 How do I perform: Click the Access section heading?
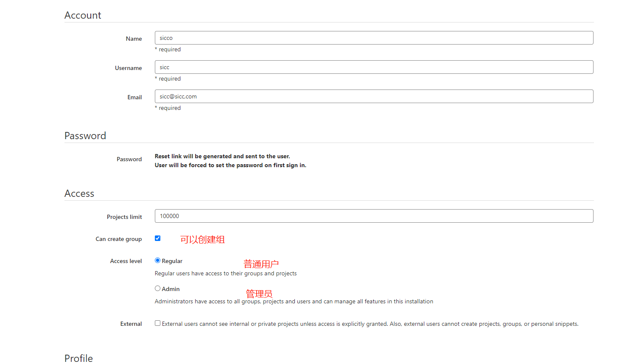79,193
